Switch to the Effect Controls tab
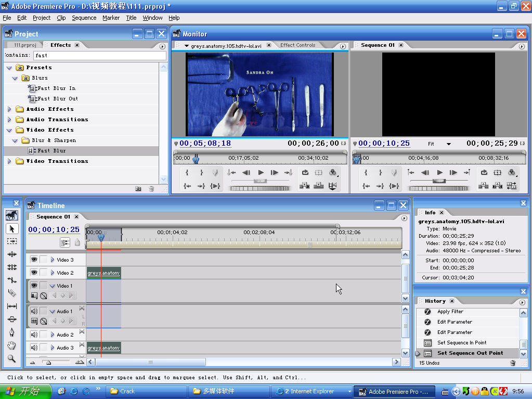Viewport: 532px width, 399px height. coord(297,45)
